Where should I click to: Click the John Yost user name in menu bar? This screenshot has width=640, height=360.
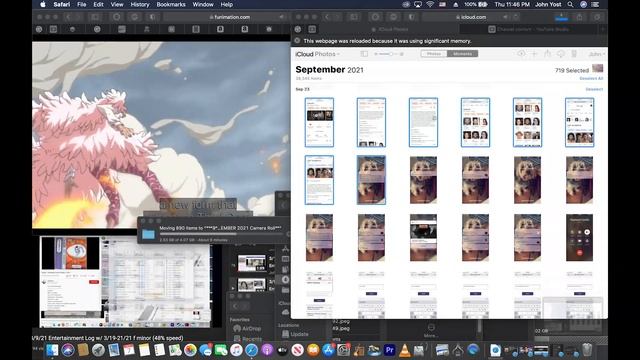click(548, 4)
